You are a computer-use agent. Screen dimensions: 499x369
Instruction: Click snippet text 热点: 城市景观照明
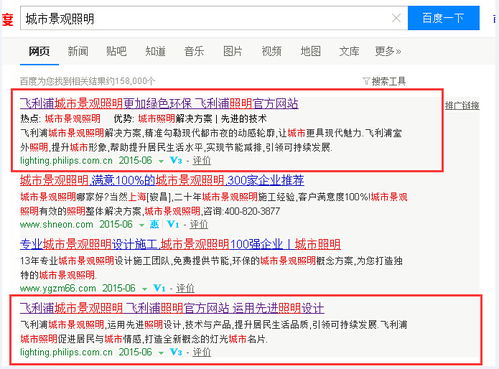click(60, 119)
